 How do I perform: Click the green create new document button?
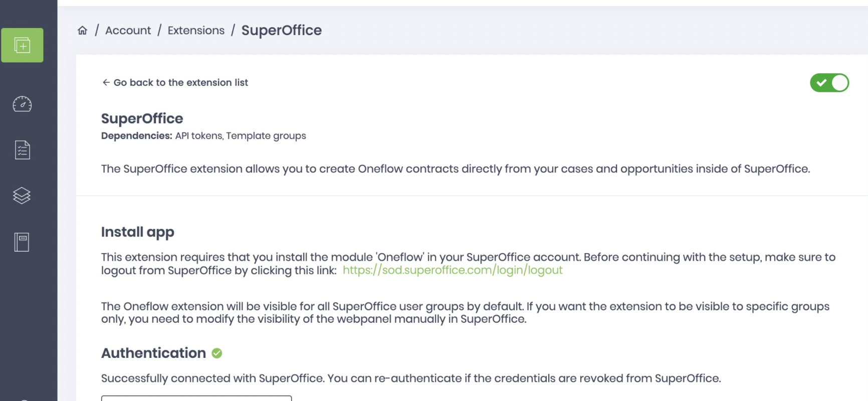click(22, 45)
